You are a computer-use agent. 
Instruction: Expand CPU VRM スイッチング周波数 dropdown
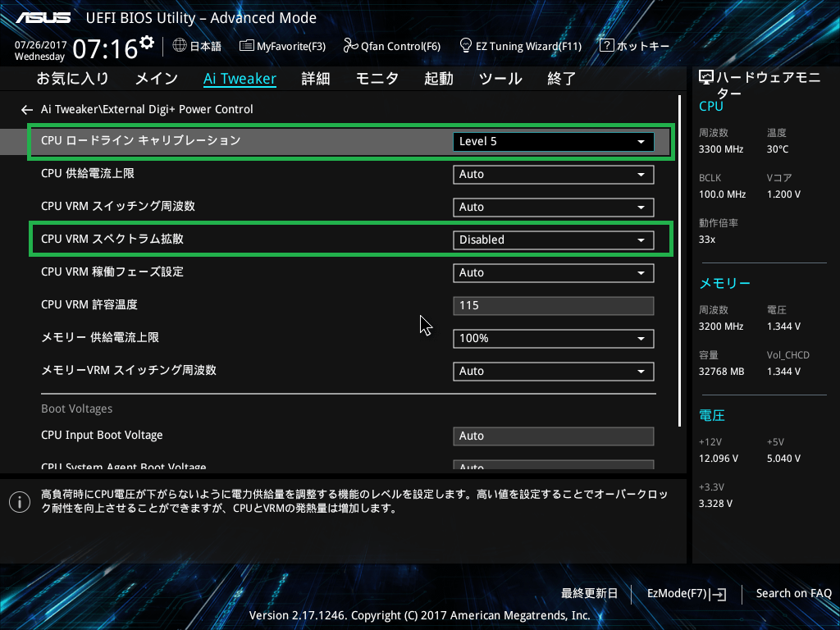click(x=554, y=208)
